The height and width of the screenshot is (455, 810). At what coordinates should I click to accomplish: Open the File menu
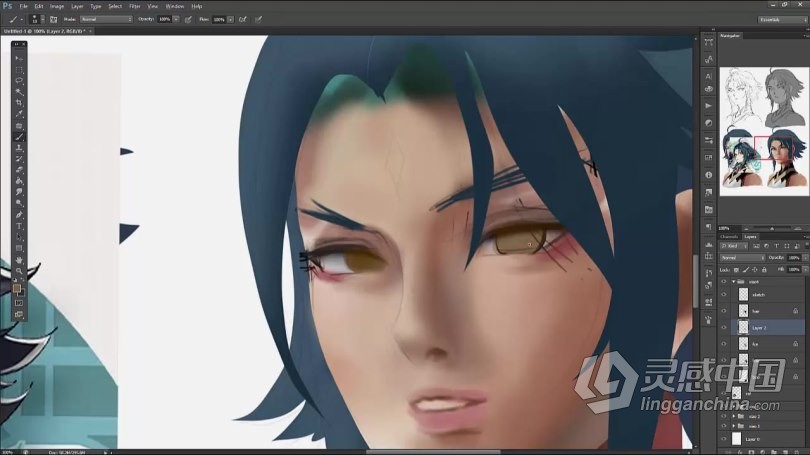pos(23,6)
